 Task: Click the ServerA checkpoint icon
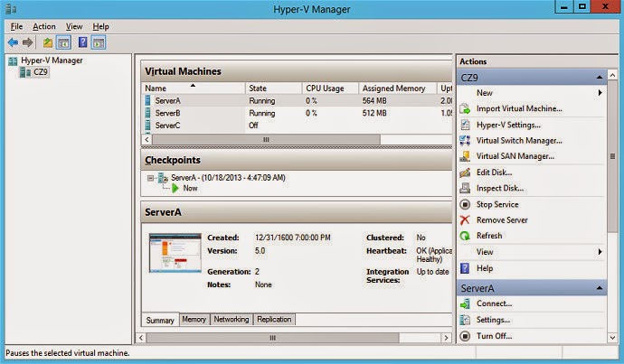[x=163, y=178]
